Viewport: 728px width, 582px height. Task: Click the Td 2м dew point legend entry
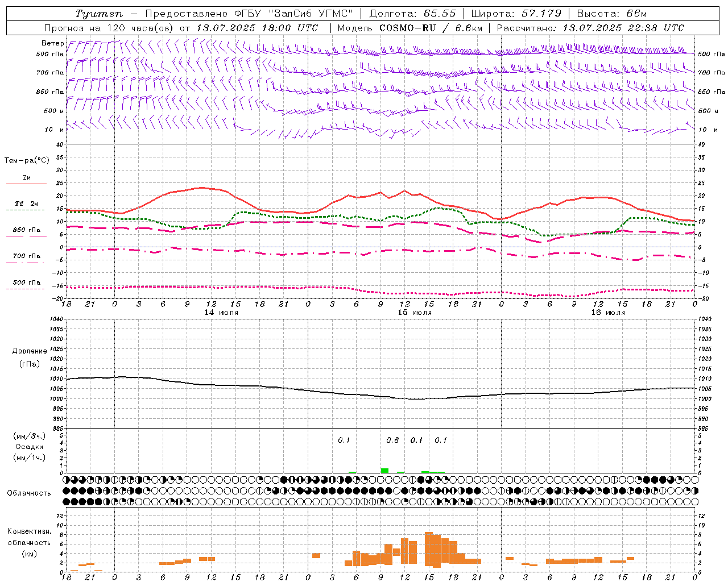[26, 203]
